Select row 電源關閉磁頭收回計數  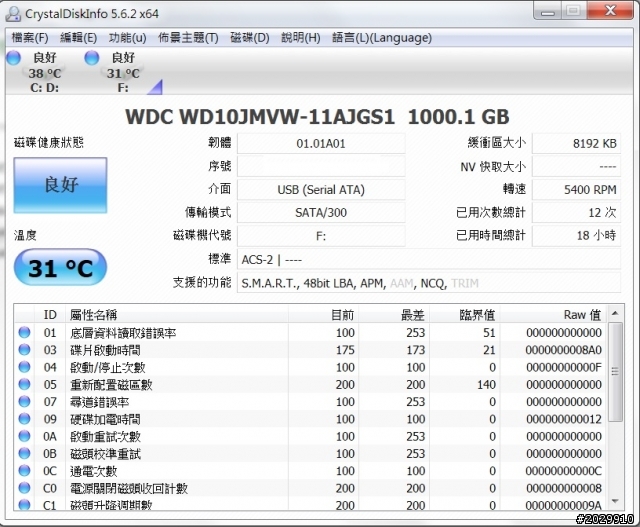pos(310,488)
